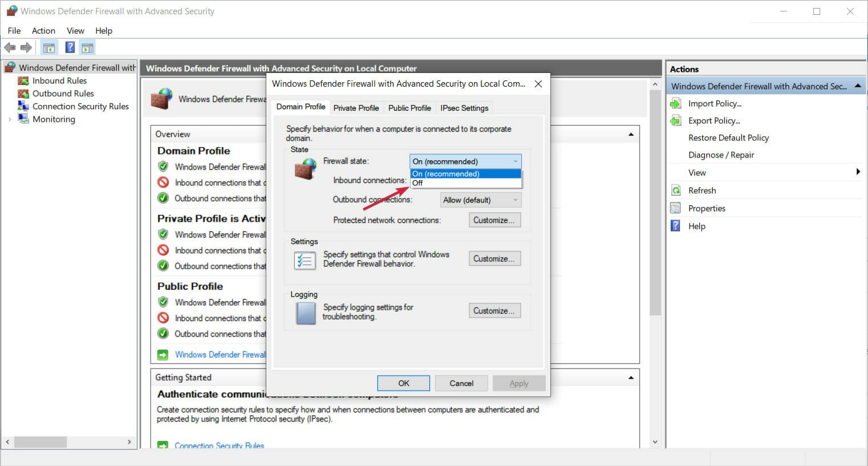Image resolution: width=868 pixels, height=466 pixels.
Task: Customize firewall behavior settings
Action: click(x=494, y=258)
